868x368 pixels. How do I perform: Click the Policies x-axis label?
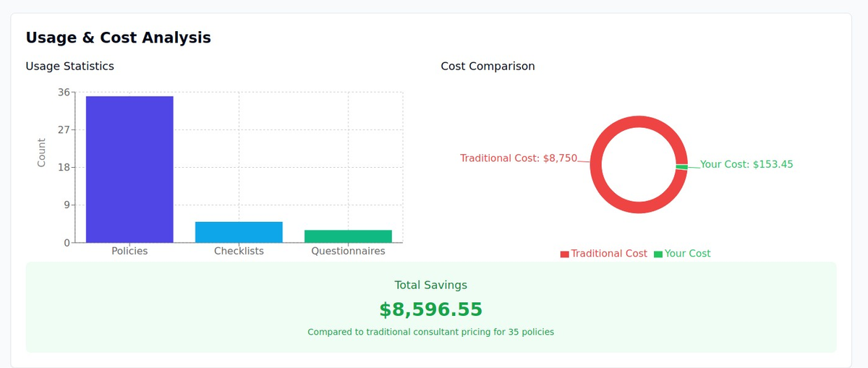[129, 252]
